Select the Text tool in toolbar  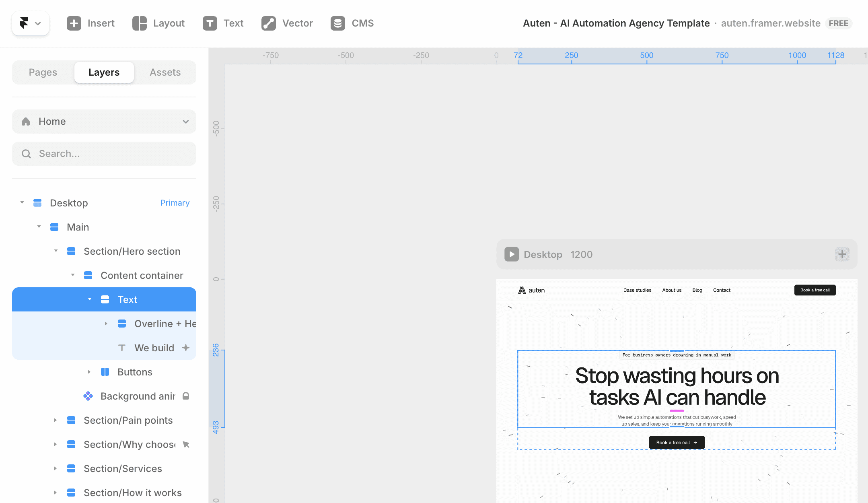(x=223, y=23)
